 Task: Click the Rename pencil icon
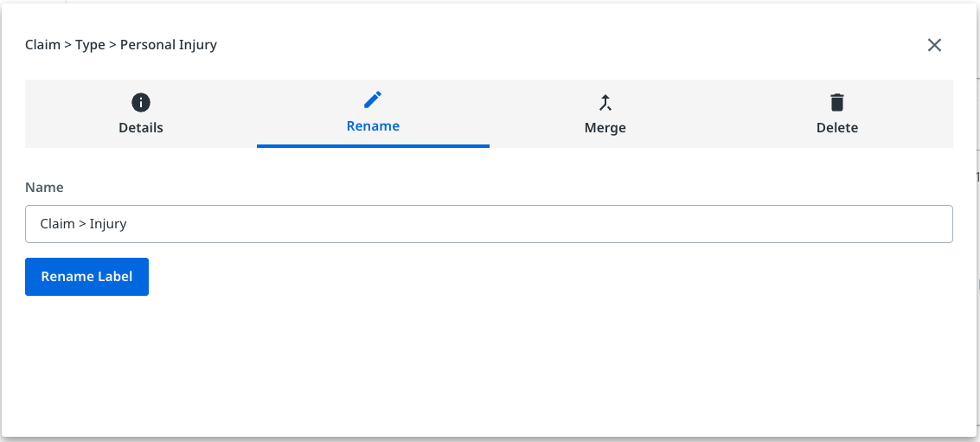point(373,99)
